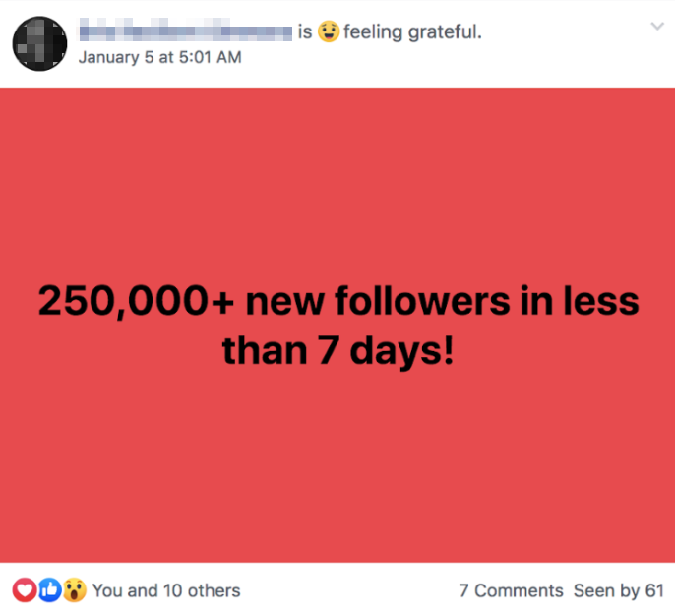Open the poster's circular profile picture
The image size is (675, 616).
39,42
